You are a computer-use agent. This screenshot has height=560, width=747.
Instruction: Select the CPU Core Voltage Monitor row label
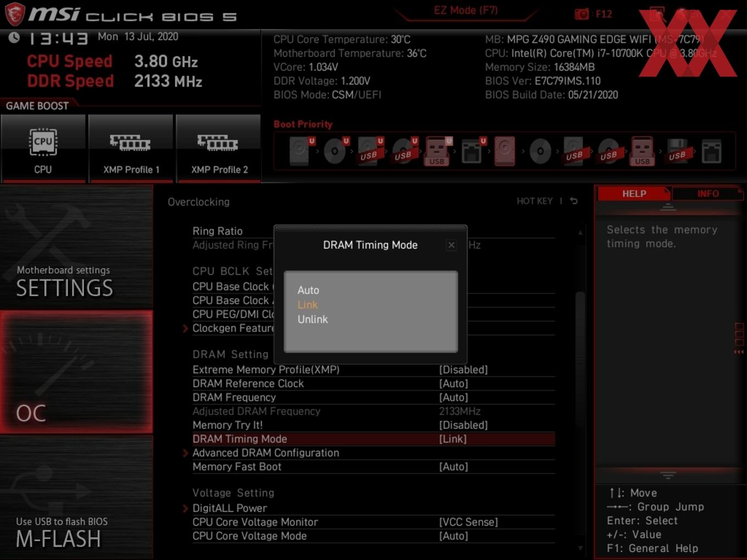[x=255, y=522]
